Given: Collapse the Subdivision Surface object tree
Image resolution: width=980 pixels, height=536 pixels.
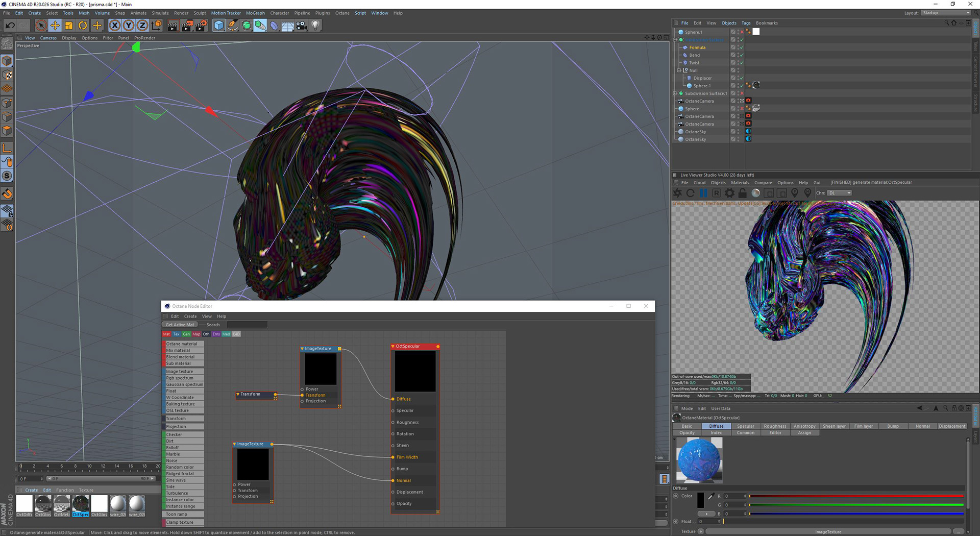Looking at the screenshot, I should coord(675,40).
